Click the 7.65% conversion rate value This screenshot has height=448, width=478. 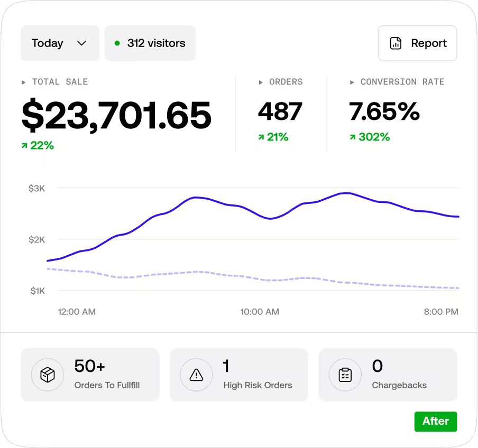[x=384, y=112]
